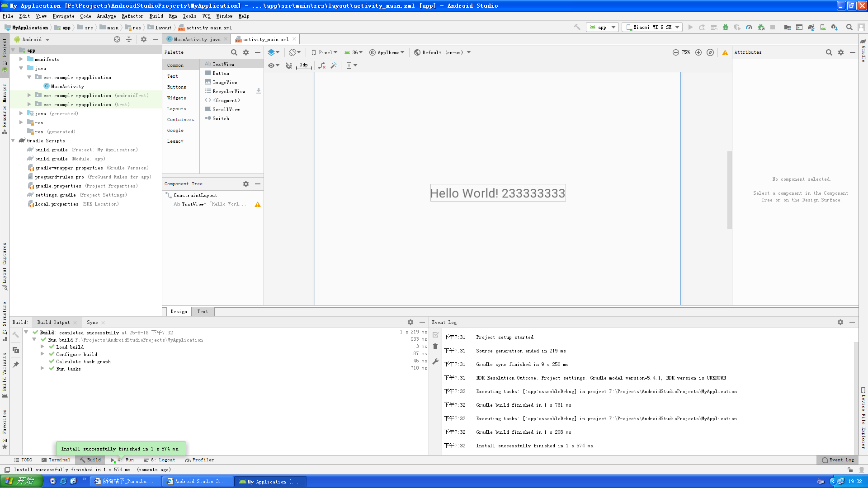Open the Logcat tool window
868x488 pixels.
tap(160, 460)
